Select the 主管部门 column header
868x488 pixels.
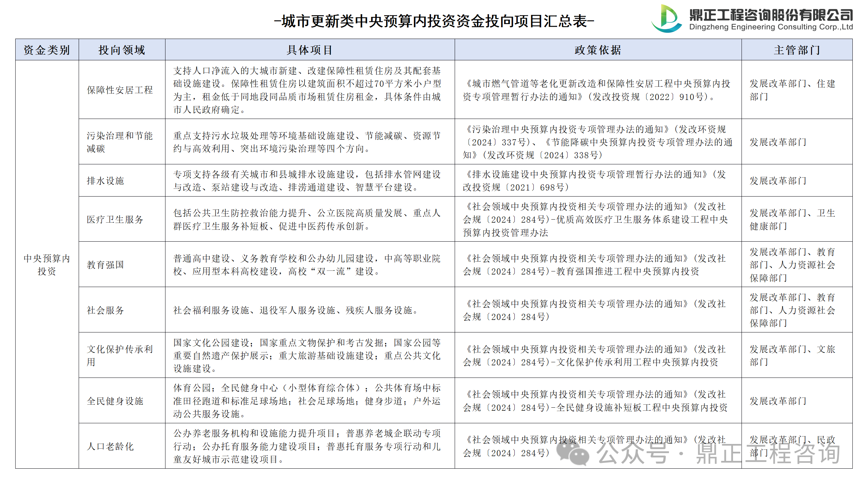(796, 50)
